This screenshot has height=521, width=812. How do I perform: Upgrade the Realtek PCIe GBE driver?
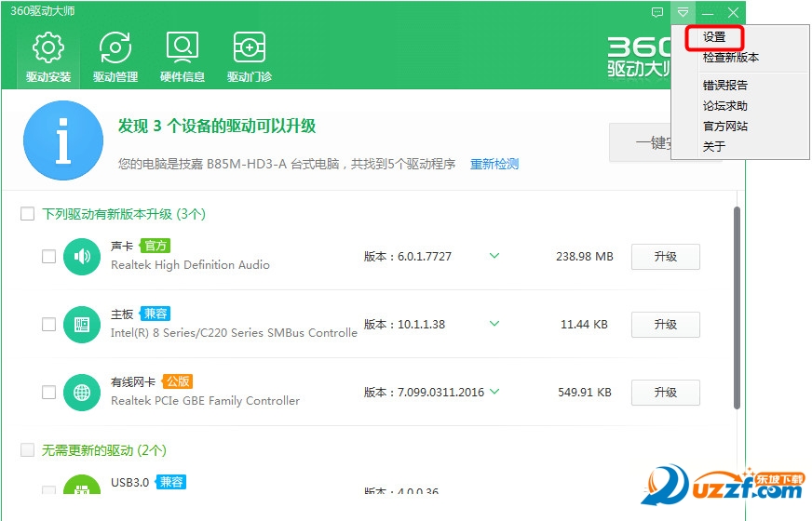pos(666,393)
